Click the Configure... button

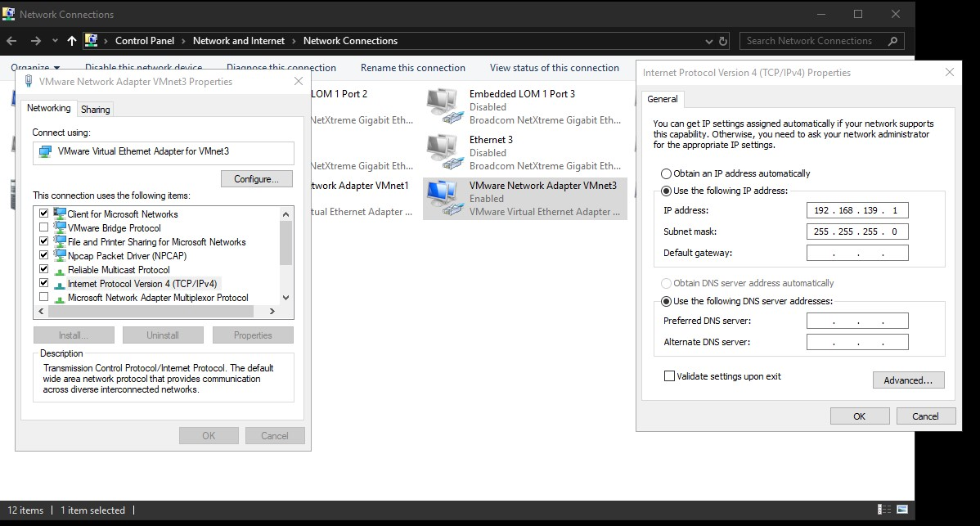[x=256, y=178]
